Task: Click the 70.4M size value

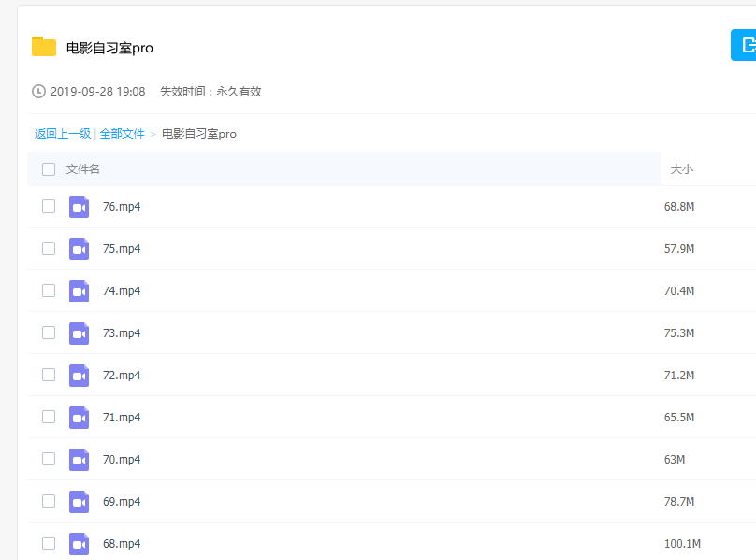Action: (x=679, y=291)
